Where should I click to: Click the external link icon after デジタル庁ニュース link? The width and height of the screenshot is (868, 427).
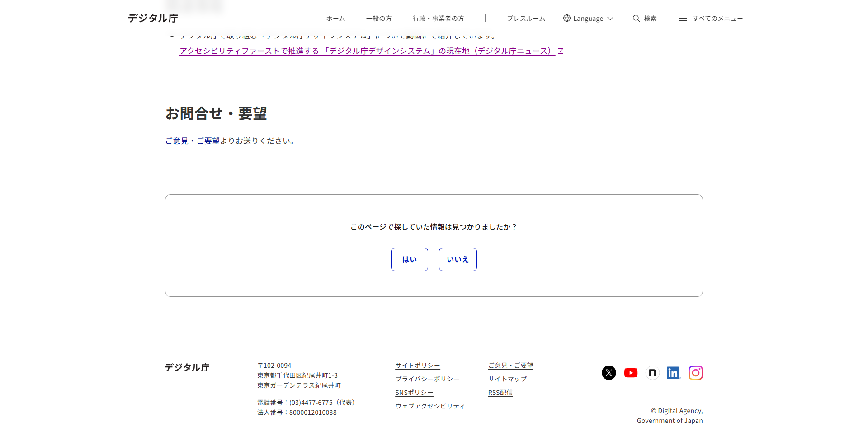pyautogui.click(x=561, y=51)
